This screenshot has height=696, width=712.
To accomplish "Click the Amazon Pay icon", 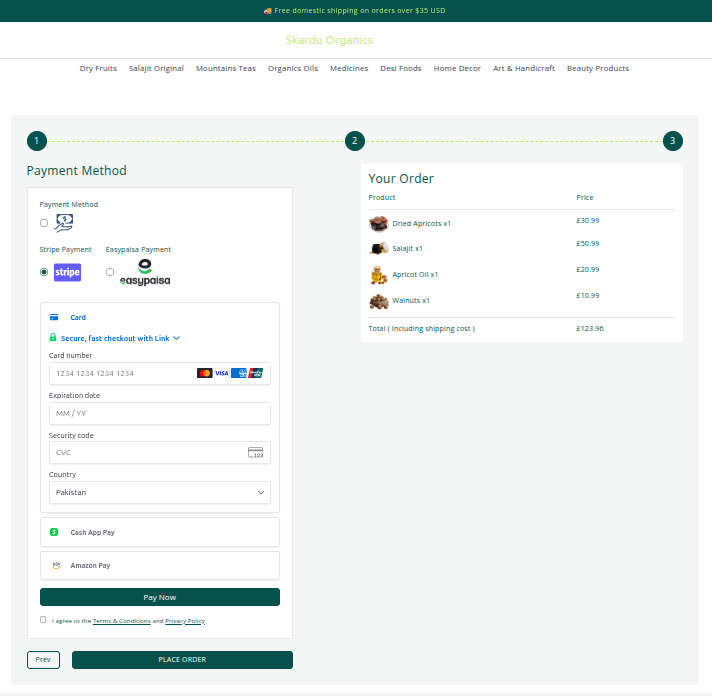I will click(56, 565).
